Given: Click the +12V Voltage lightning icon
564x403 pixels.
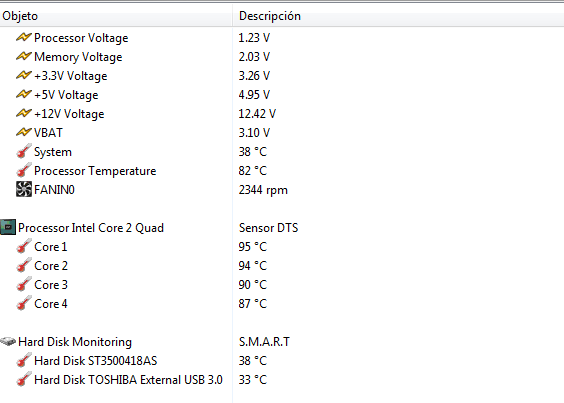Looking at the screenshot, I should (24, 113).
